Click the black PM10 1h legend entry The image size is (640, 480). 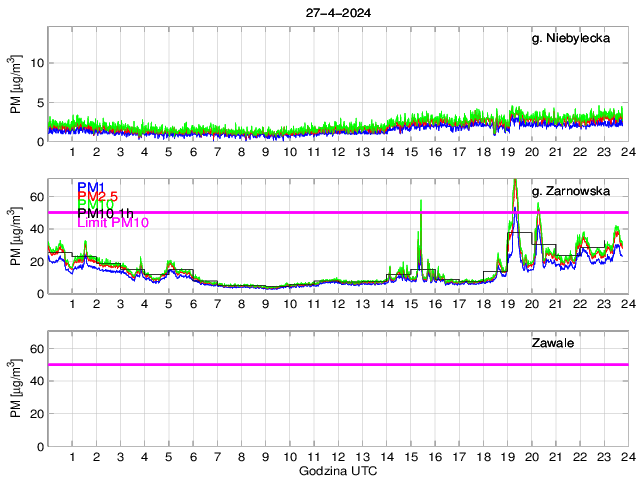pyautogui.click(x=103, y=214)
